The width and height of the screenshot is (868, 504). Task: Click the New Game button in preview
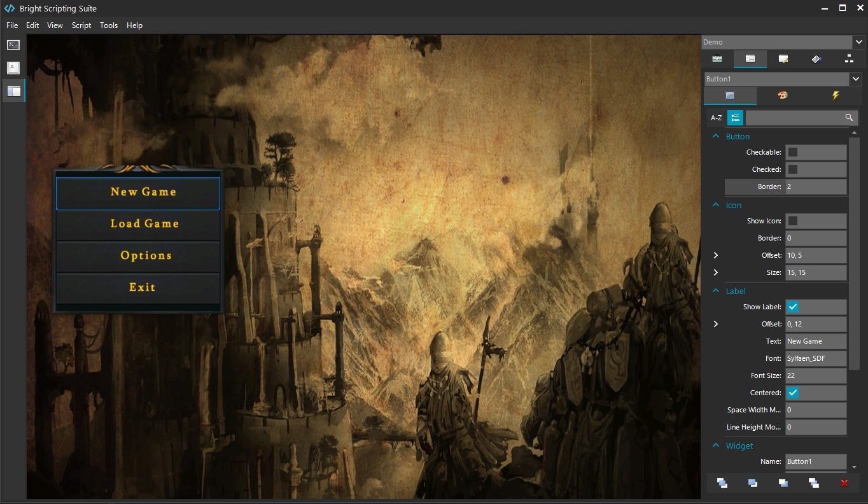coord(138,193)
